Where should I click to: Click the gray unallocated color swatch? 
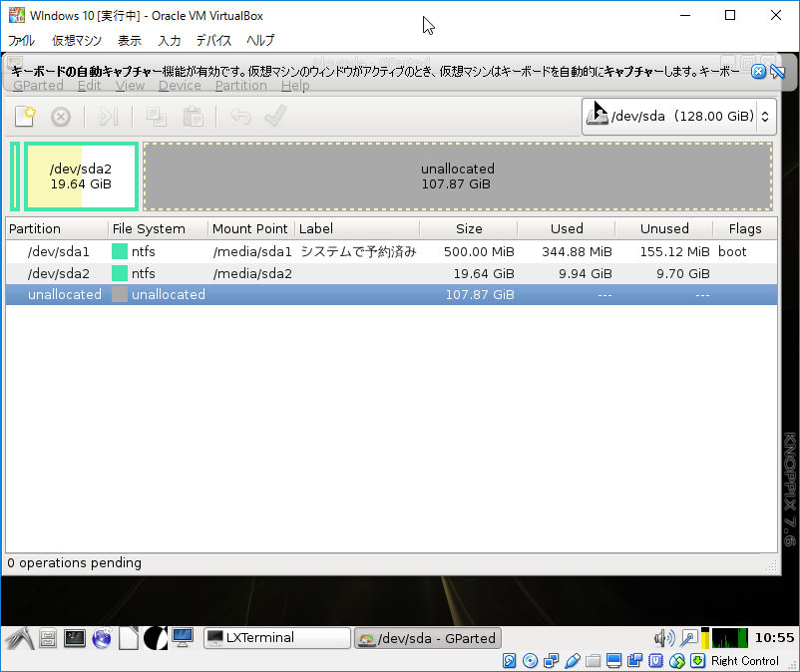tap(120, 295)
